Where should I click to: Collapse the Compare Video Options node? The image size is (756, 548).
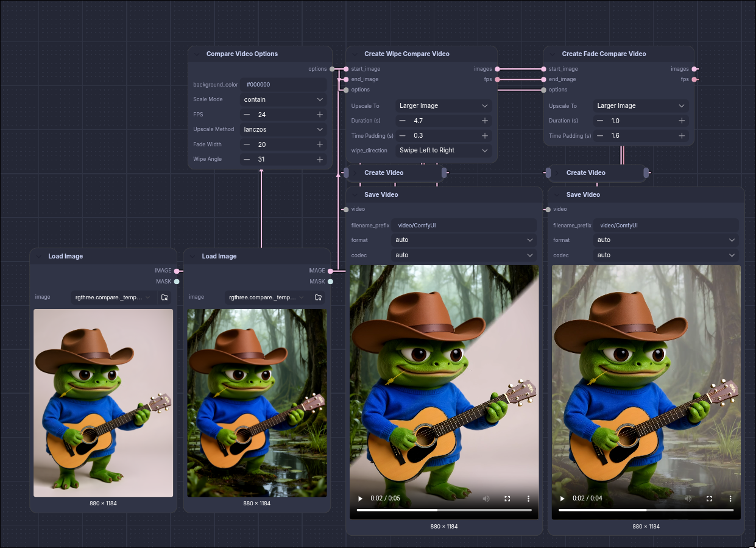197,54
